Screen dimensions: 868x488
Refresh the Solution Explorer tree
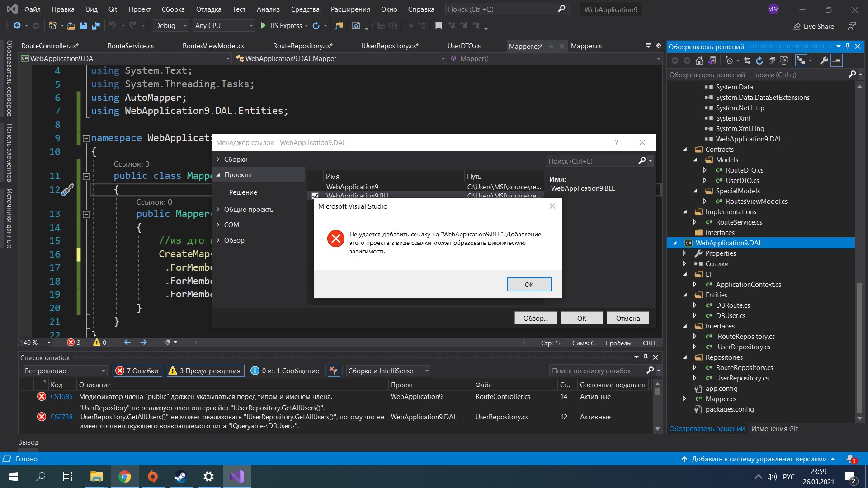point(759,61)
